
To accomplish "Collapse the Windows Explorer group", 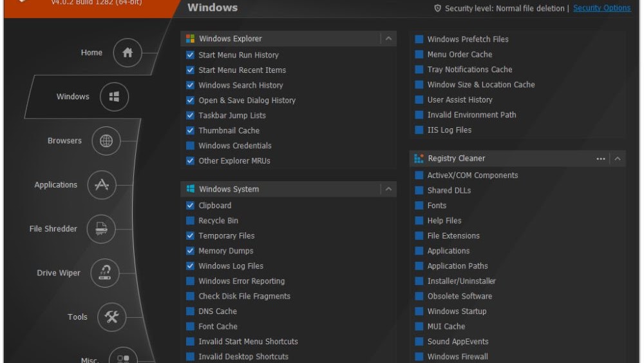I will [x=388, y=39].
